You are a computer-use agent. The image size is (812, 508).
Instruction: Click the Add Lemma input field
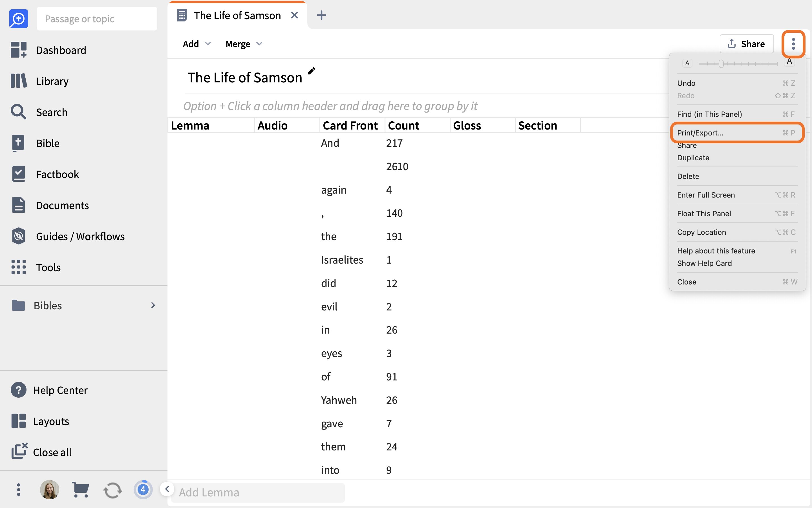pos(258,492)
